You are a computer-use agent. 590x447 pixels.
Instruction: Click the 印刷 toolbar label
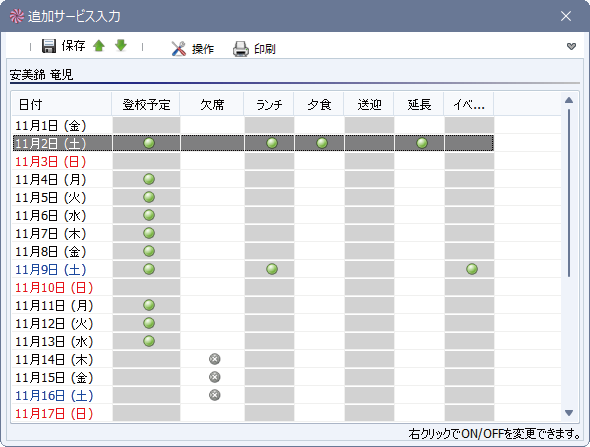coord(265,49)
